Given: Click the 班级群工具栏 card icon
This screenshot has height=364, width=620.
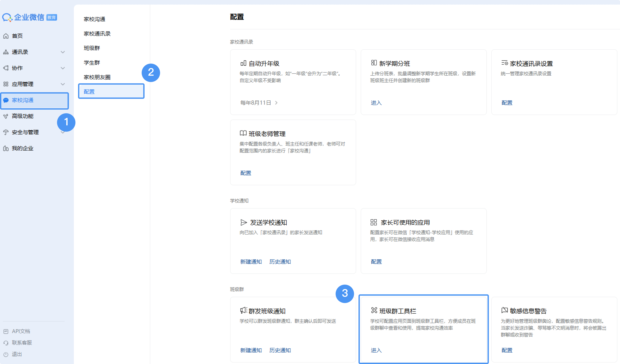Looking at the screenshot, I should click(x=374, y=310).
